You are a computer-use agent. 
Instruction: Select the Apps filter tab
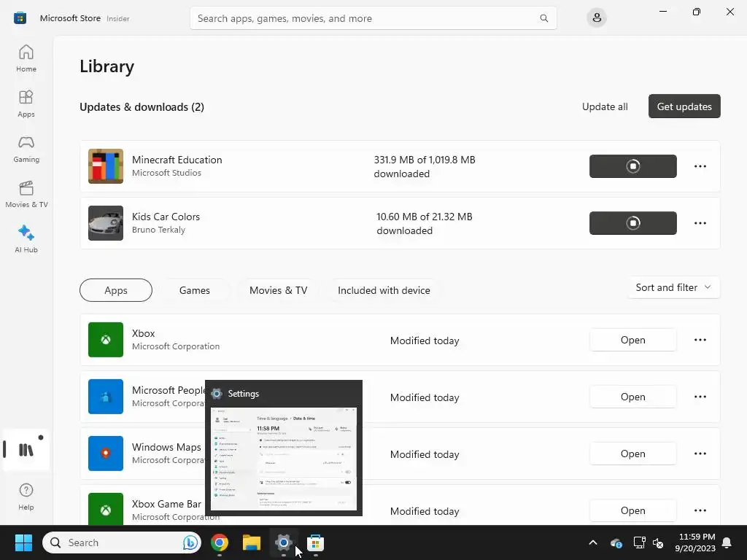(x=116, y=290)
